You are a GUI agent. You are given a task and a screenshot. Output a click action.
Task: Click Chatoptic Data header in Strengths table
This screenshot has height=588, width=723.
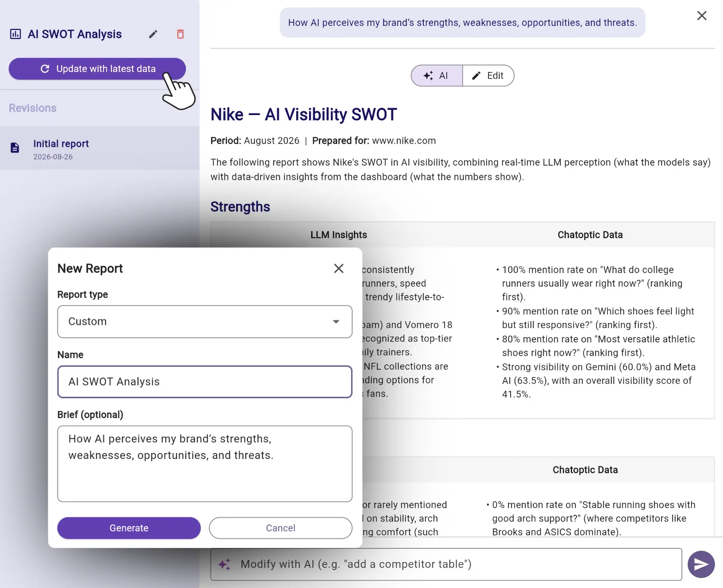coord(590,235)
